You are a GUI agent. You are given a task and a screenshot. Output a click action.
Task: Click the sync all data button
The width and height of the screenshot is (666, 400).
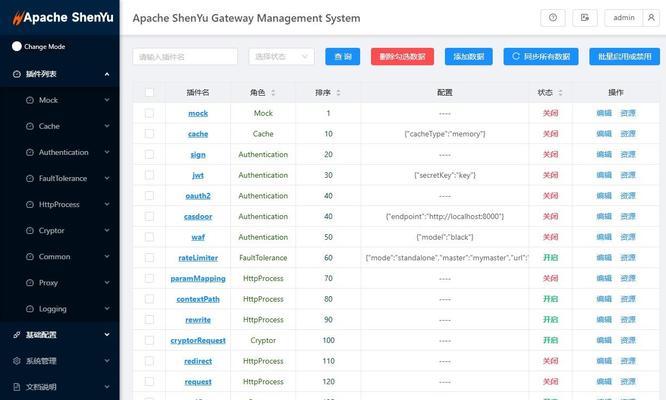coord(541,56)
